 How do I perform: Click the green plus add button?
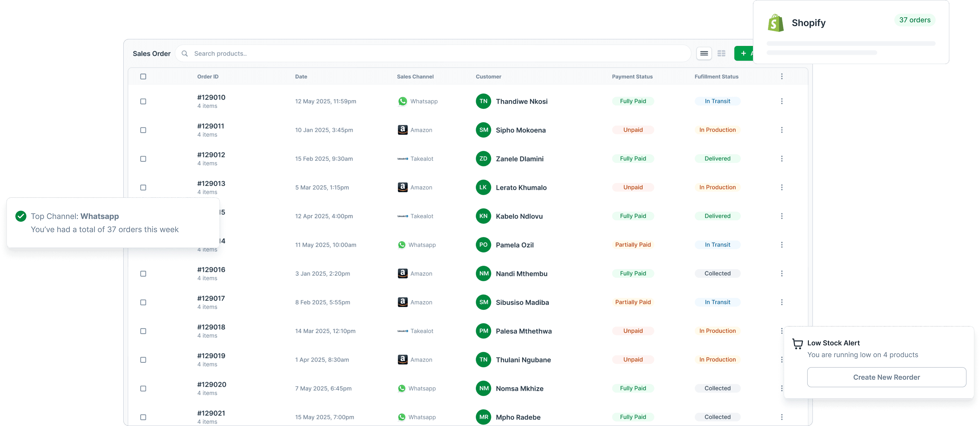click(744, 54)
